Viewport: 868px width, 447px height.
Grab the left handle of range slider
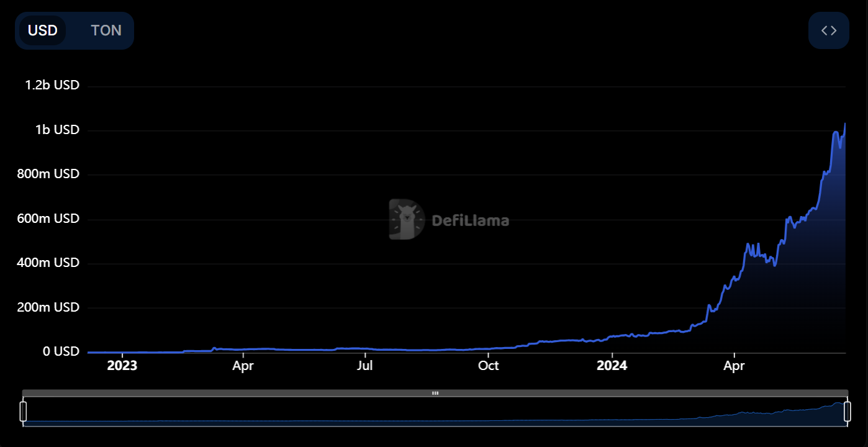click(x=24, y=412)
